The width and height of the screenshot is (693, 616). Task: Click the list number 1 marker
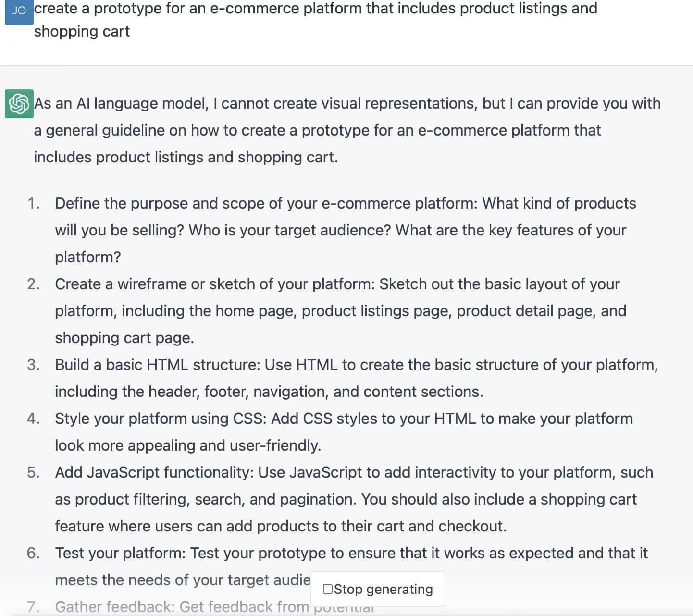(x=33, y=203)
